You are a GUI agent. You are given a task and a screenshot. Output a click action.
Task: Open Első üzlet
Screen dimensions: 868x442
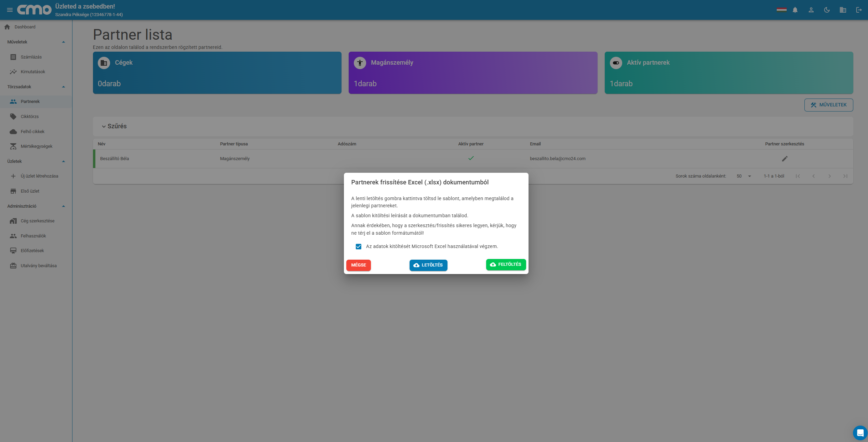(36, 191)
